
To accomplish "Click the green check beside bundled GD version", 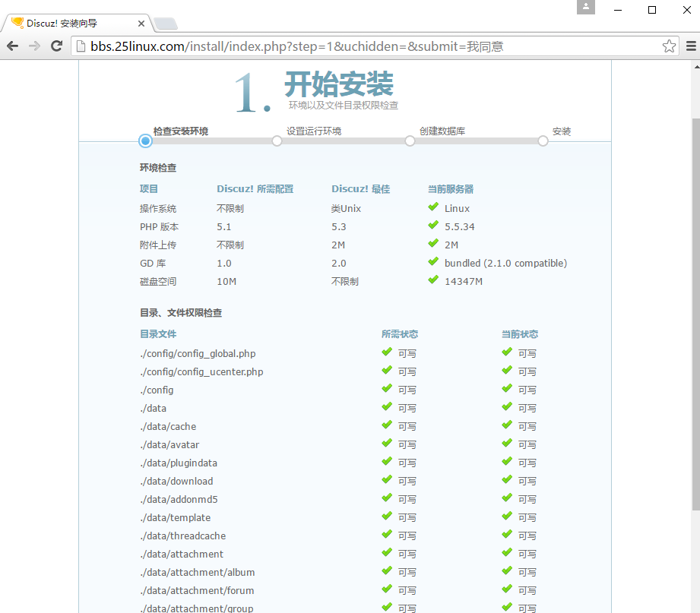I will coord(433,262).
